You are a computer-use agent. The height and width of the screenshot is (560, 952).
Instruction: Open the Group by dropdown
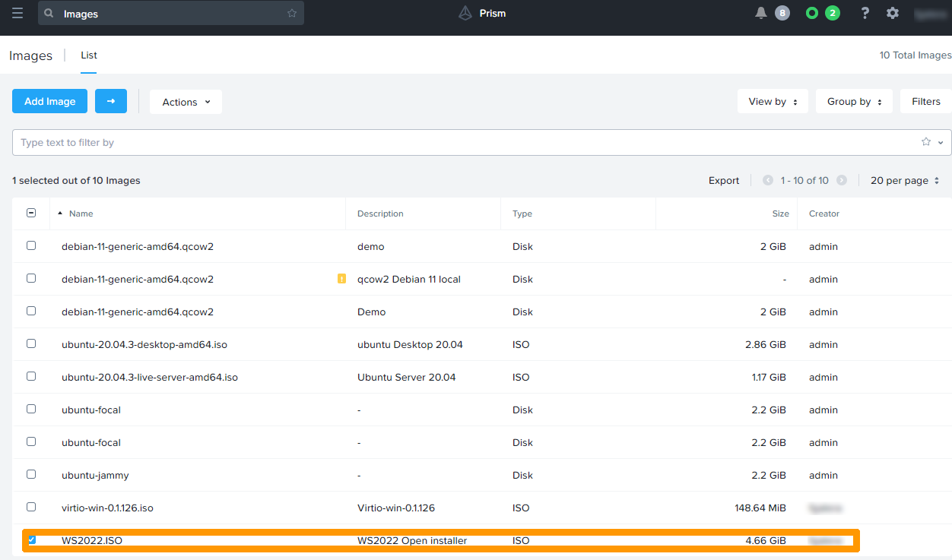click(854, 101)
